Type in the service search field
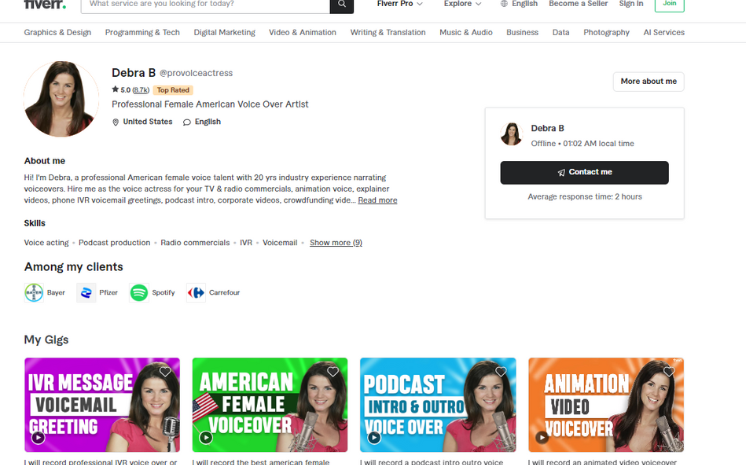Screen dimensions: 746x465 [x=203, y=4]
